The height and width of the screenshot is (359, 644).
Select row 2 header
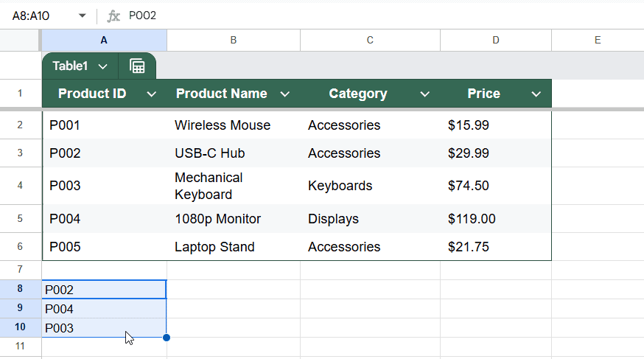coord(20,125)
